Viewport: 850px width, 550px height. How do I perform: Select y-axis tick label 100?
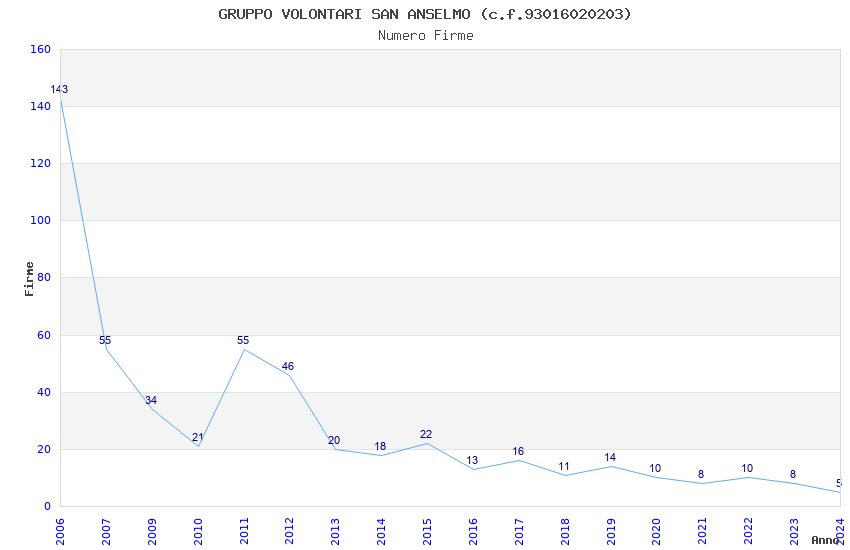(40, 220)
